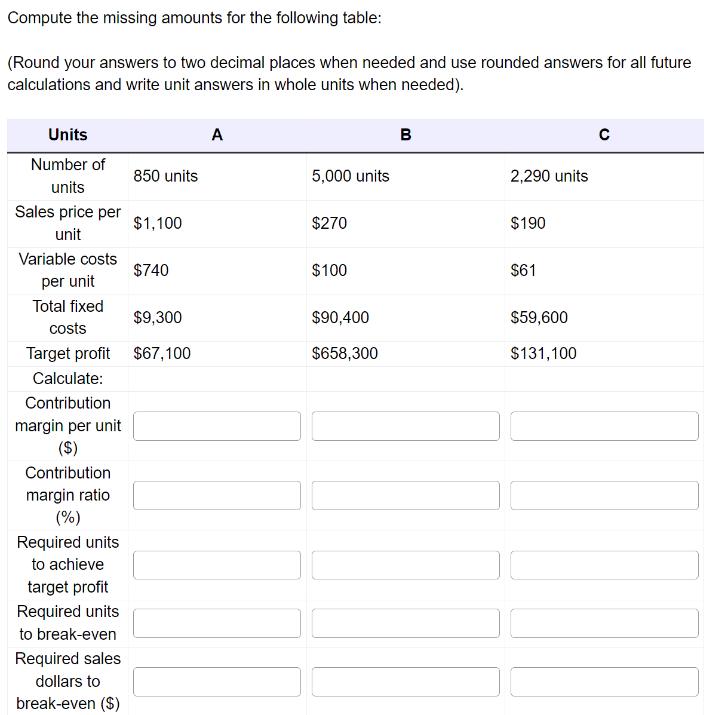Click the contribution margin per unit field for column C
Viewport: 728px width, 715px height.
point(604,426)
